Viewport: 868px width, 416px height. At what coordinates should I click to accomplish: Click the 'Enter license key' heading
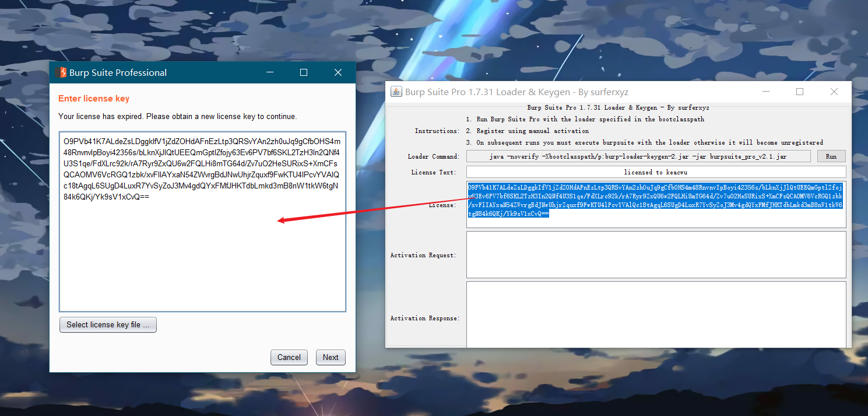pos(94,99)
